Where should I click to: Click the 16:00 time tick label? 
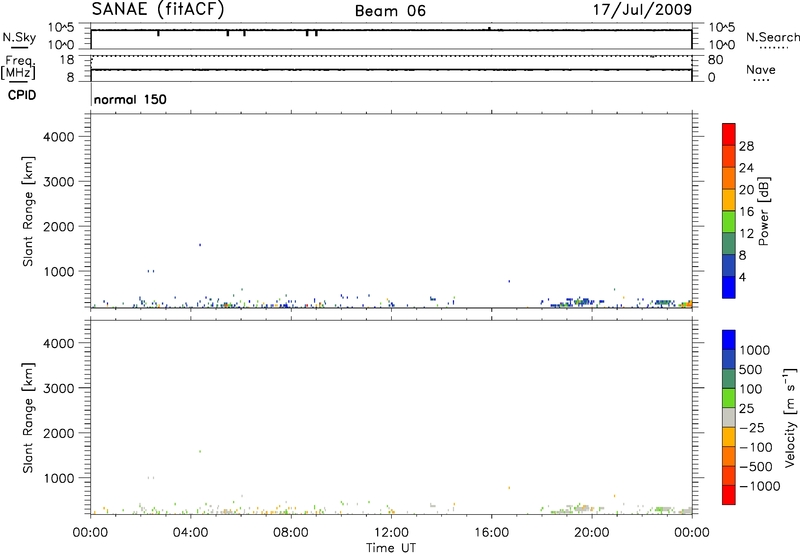(491, 533)
